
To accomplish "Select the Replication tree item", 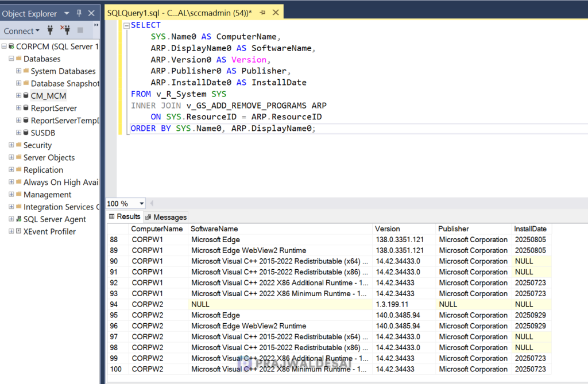I will point(43,170).
